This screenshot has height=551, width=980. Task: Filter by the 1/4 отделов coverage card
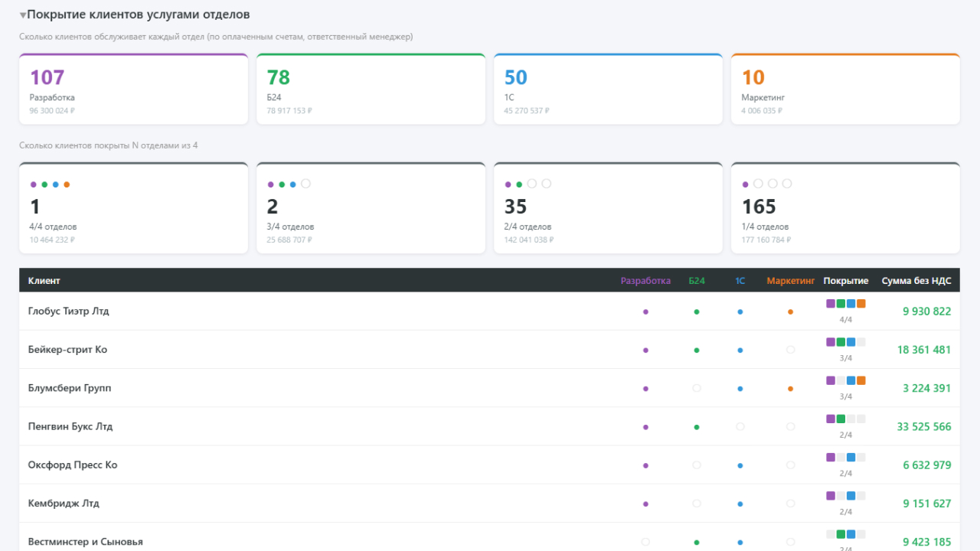click(x=845, y=208)
